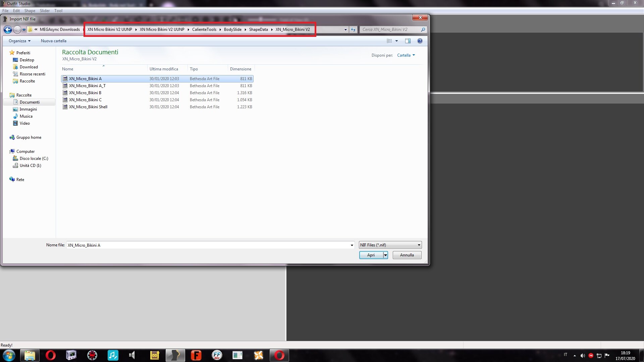644x362 pixels.
Task: Toggle the preview pane icon
Action: click(x=408, y=41)
